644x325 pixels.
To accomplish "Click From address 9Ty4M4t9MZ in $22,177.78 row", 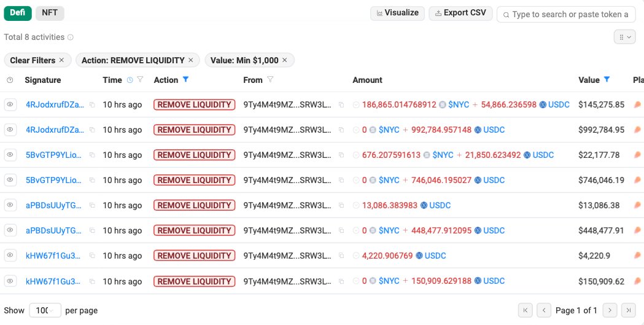I will (x=287, y=155).
